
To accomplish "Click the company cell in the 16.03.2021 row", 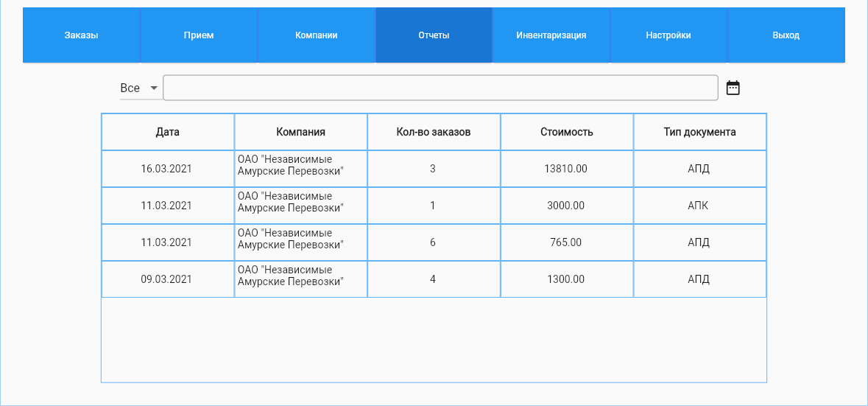I will point(300,169).
